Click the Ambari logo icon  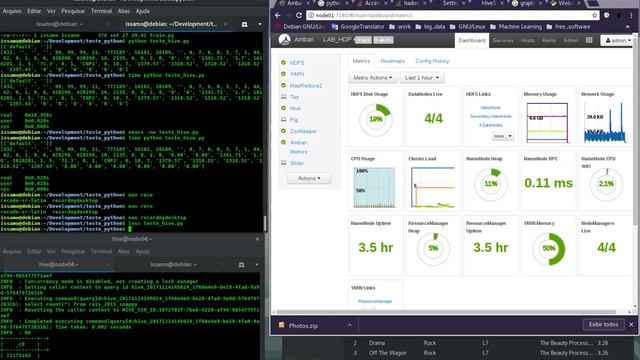(284, 40)
